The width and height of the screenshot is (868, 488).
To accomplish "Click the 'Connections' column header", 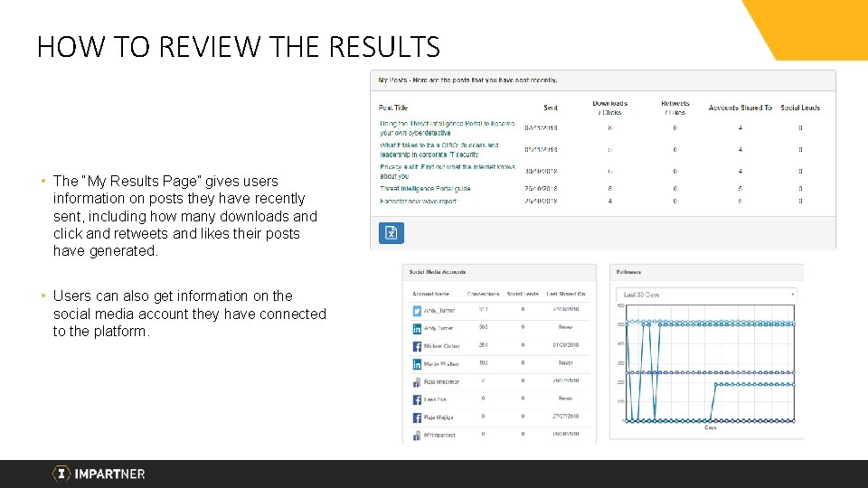I will pyautogui.click(x=483, y=294).
